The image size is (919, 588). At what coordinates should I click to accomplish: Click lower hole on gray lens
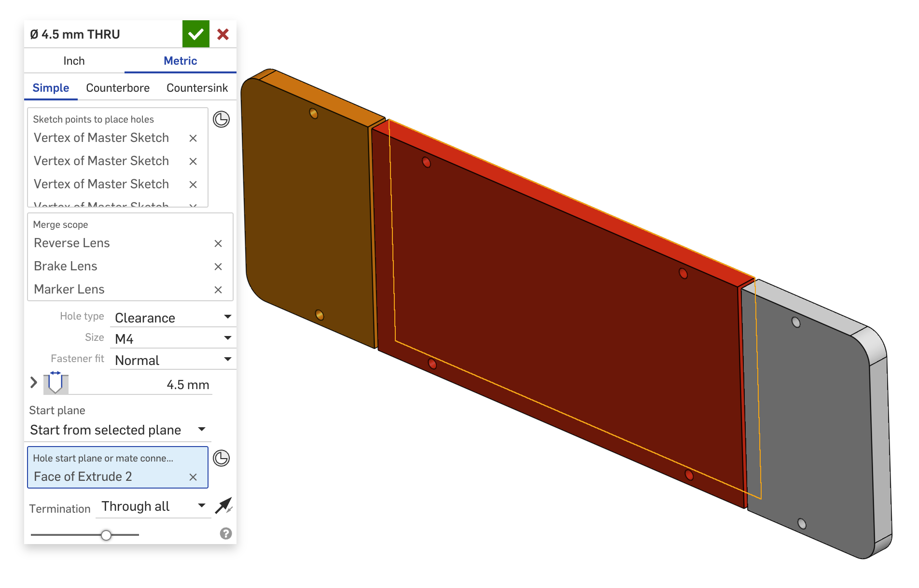(802, 523)
